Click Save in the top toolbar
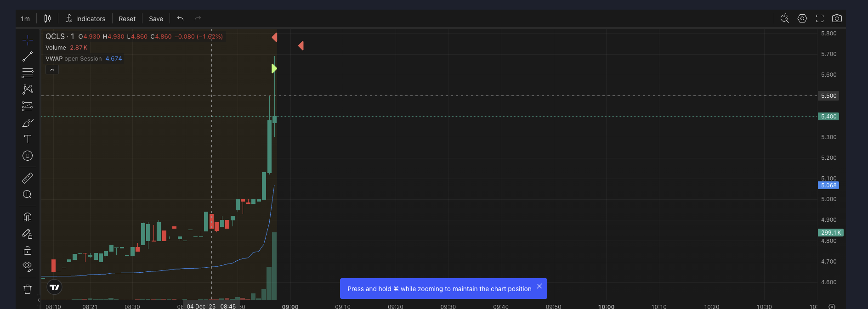This screenshot has width=868, height=309. (x=156, y=19)
